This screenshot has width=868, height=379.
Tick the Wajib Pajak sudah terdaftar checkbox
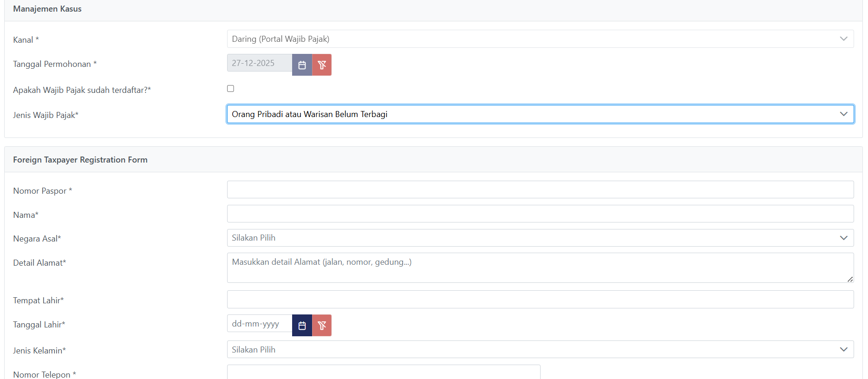coord(230,89)
